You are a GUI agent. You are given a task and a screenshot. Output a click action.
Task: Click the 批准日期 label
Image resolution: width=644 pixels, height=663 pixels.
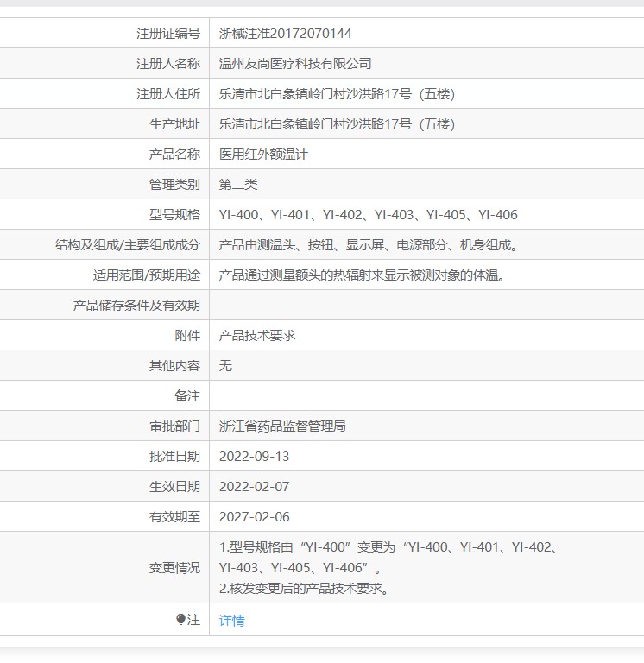click(x=174, y=456)
